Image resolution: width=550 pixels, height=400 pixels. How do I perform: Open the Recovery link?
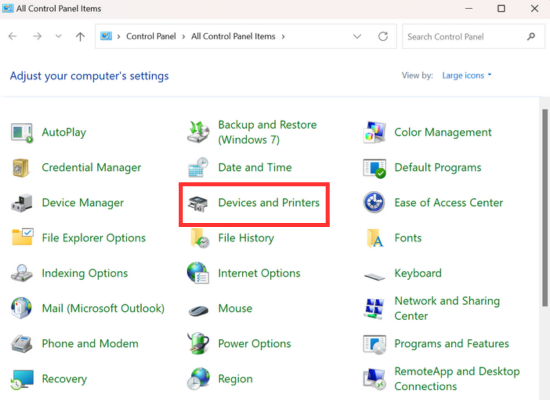[x=64, y=379]
